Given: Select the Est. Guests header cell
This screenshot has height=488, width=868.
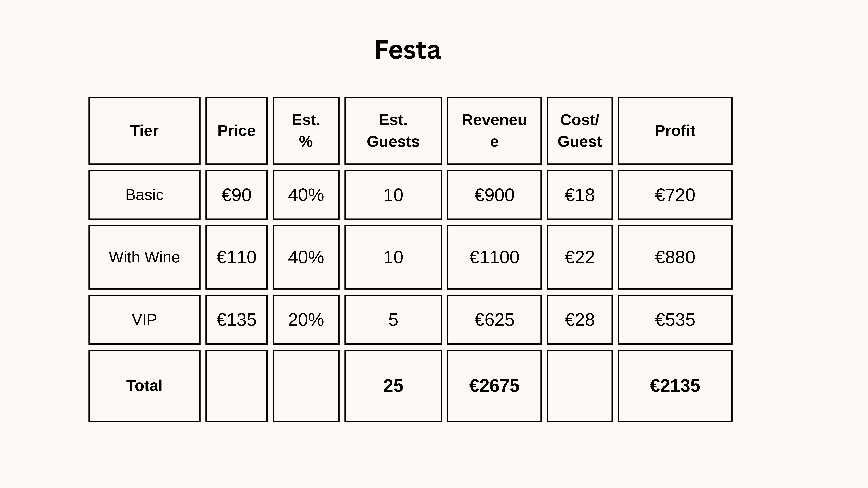Looking at the screenshot, I should (x=393, y=131).
